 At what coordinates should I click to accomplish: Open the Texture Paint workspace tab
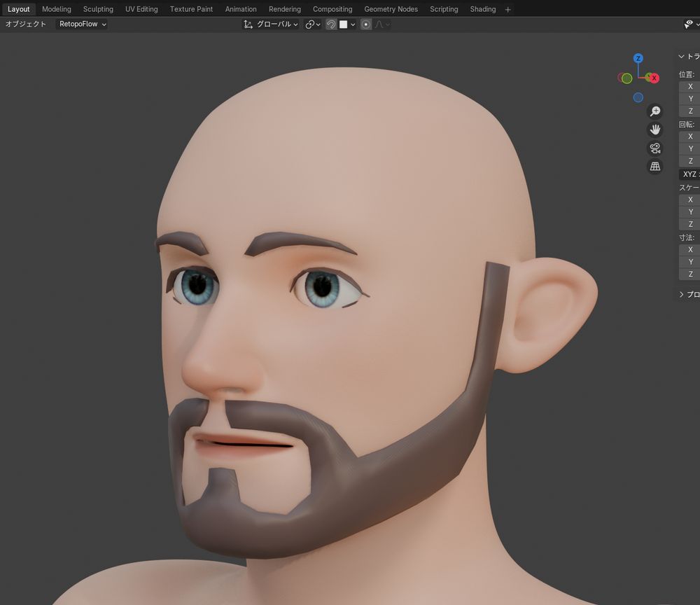click(x=191, y=9)
